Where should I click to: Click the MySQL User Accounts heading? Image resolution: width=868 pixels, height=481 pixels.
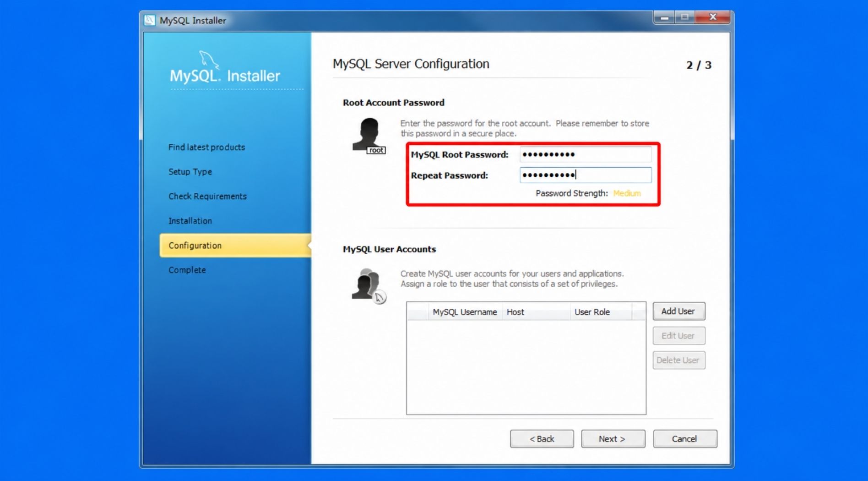[x=389, y=249]
